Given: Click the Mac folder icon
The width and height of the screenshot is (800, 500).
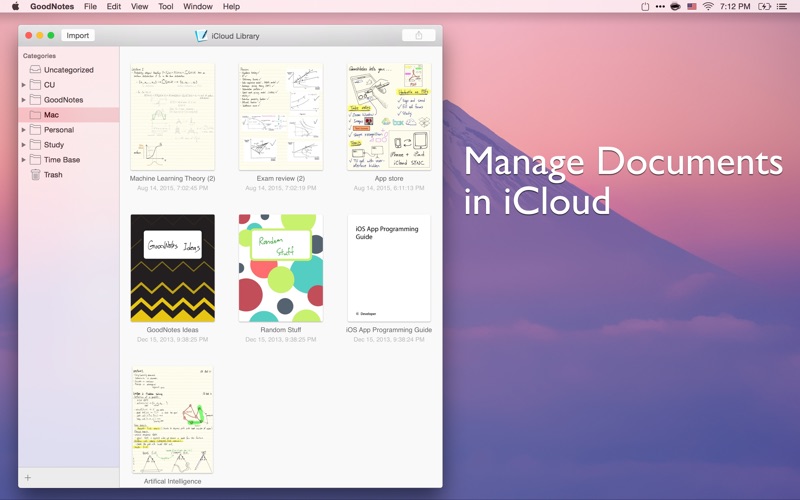Looking at the screenshot, I should 35,114.
